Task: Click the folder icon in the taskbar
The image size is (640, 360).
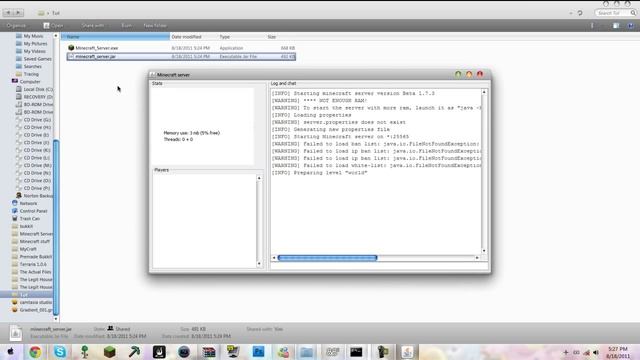Action: pyautogui.click(x=307, y=352)
